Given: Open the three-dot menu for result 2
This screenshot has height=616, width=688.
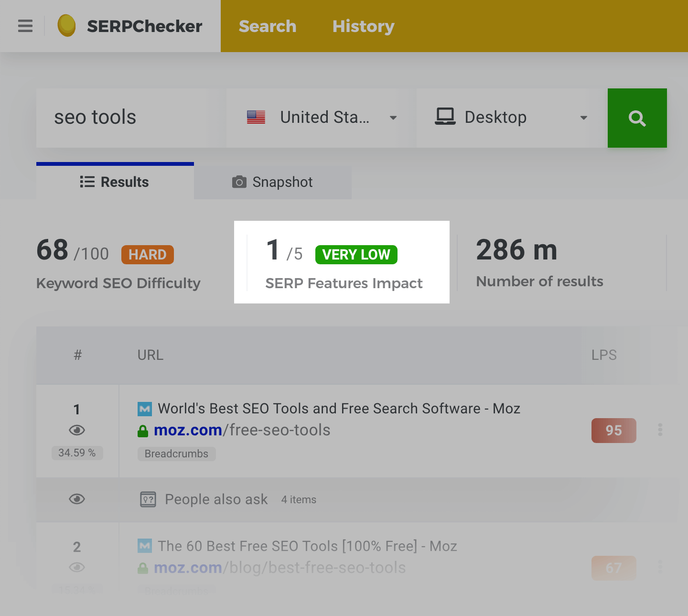Looking at the screenshot, I should (660, 567).
